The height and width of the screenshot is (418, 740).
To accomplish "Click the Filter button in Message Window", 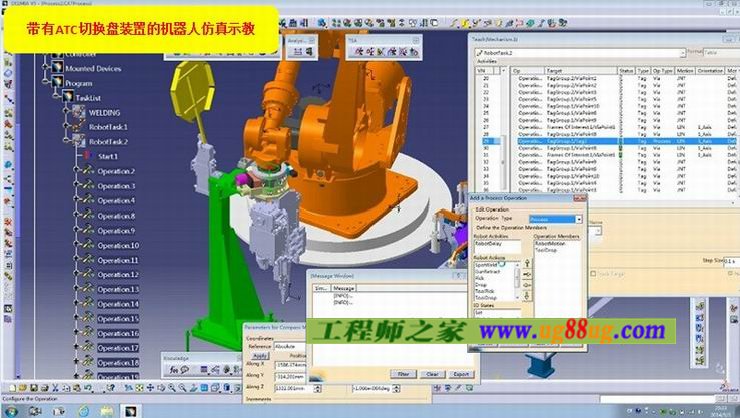I will point(401,373).
